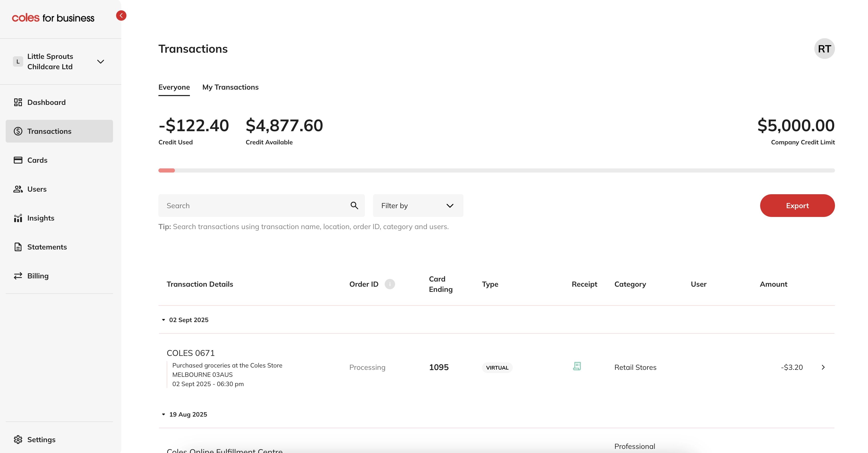
Task: Open Users page from sidebar
Action: (x=59, y=189)
